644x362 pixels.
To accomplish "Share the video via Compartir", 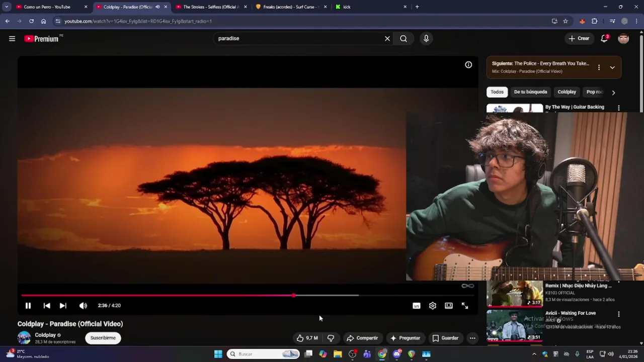I will [362, 338].
